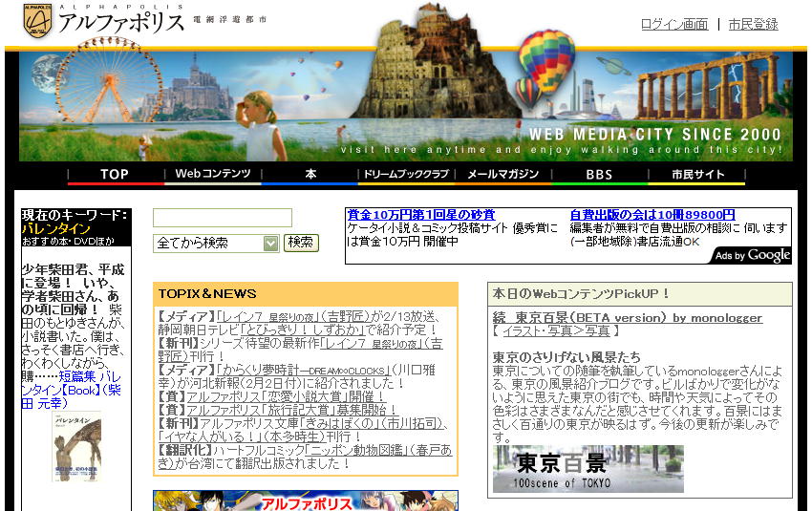Click the バレンタイン keyword text
Image resolution: width=812 pixels, height=511 pixels.
coord(56,229)
